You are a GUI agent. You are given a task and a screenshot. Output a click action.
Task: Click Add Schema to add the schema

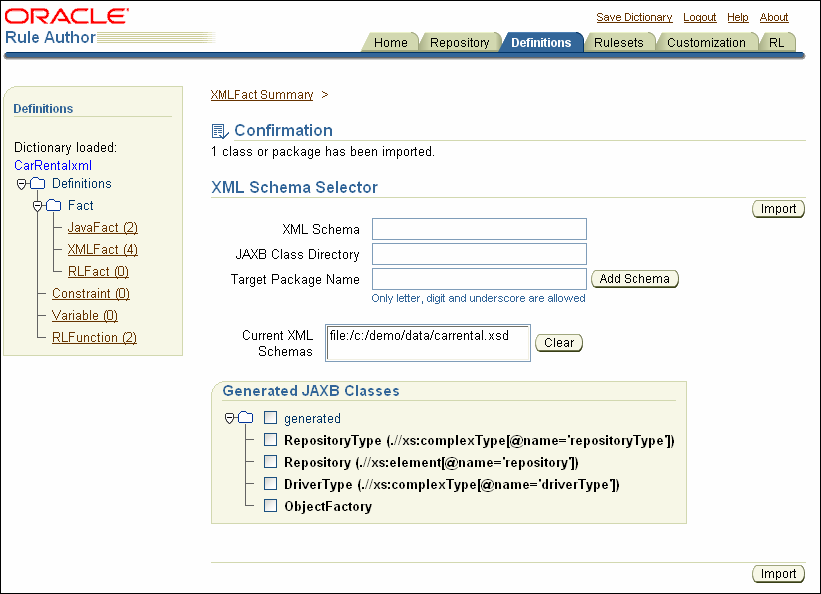point(634,278)
